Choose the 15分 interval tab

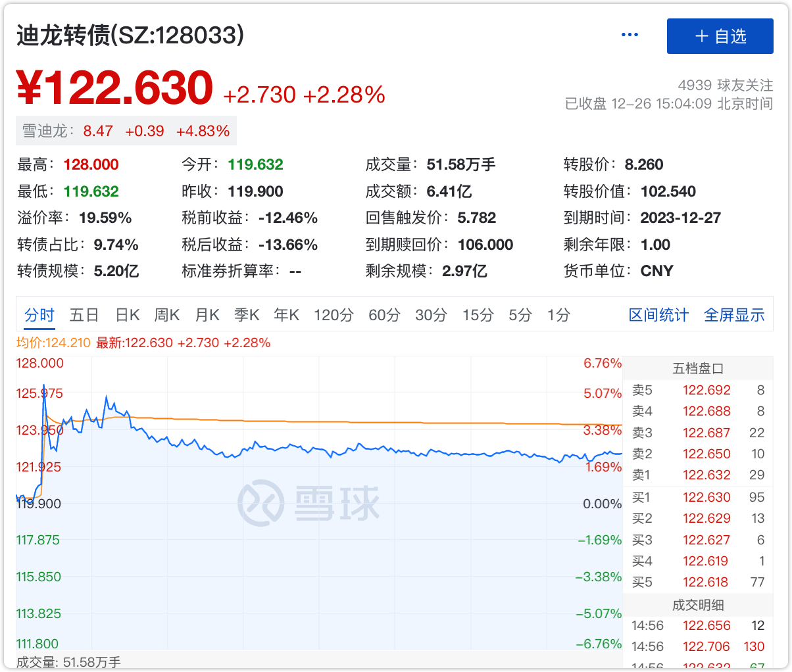(x=478, y=316)
